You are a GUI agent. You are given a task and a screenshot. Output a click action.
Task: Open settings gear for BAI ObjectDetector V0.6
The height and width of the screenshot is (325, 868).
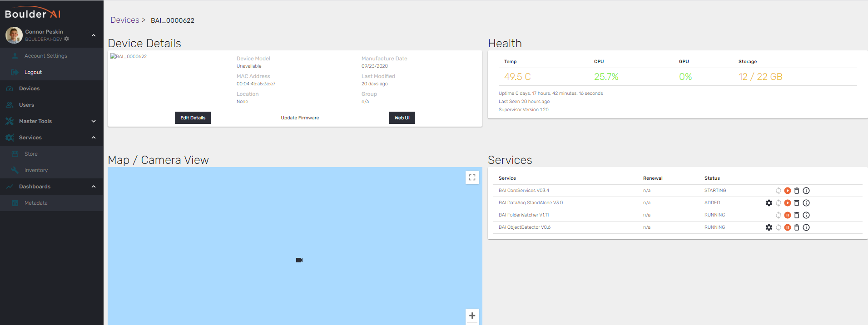point(769,227)
